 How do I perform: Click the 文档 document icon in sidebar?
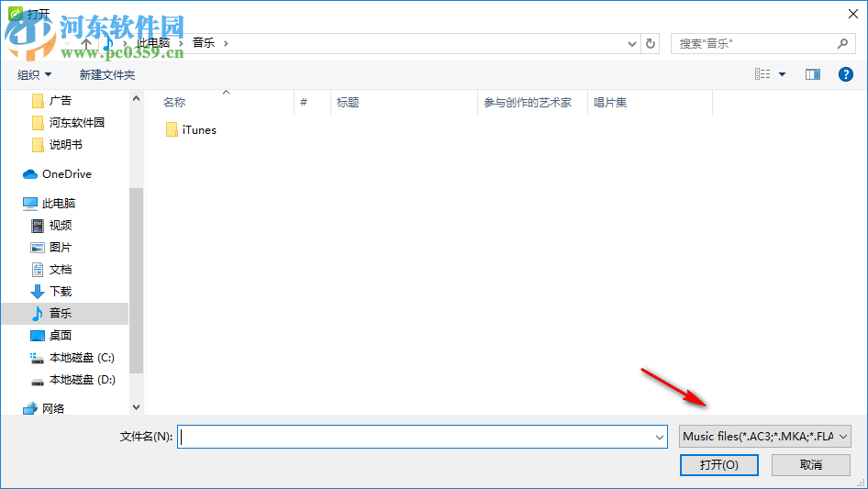point(37,270)
